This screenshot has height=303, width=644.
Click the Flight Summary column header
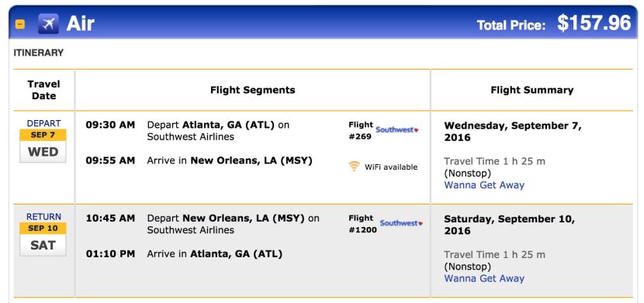click(x=531, y=90)
